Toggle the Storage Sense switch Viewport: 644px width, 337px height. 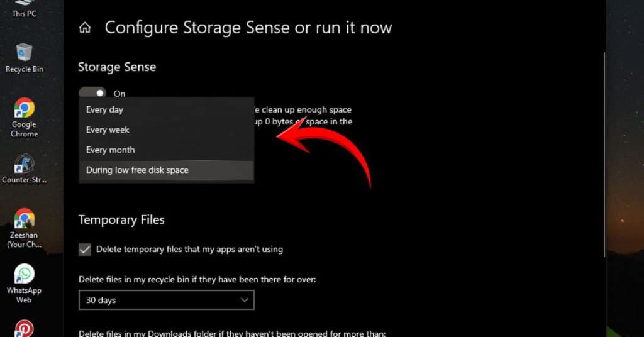[x=92, y=93]
